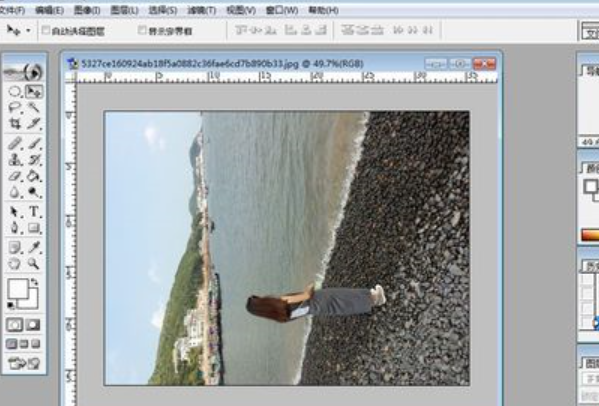The width and height of the screenshot is (599, 406).
Task: Select the Type tool (T)
Action: click(x=34, y=211)
